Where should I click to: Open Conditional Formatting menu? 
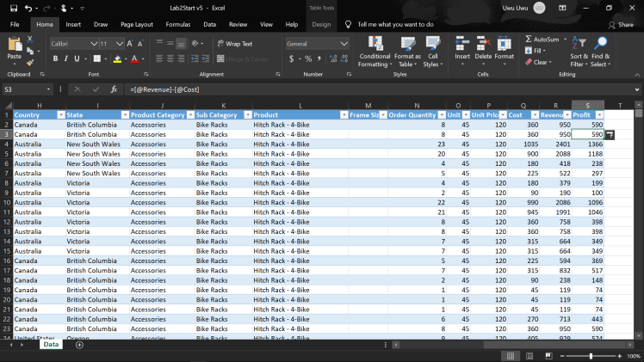374,52
